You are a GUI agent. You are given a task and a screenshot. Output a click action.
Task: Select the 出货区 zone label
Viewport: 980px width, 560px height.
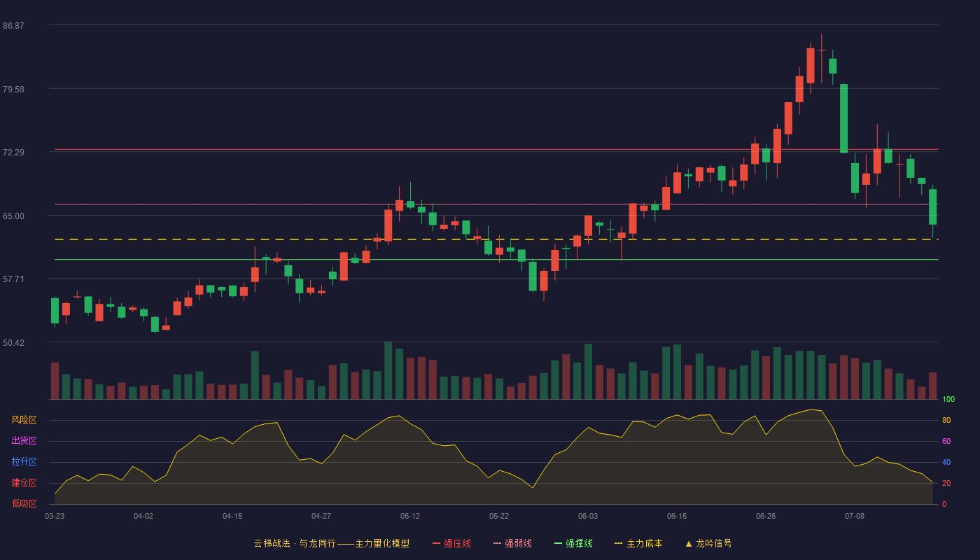pos(24,441)
